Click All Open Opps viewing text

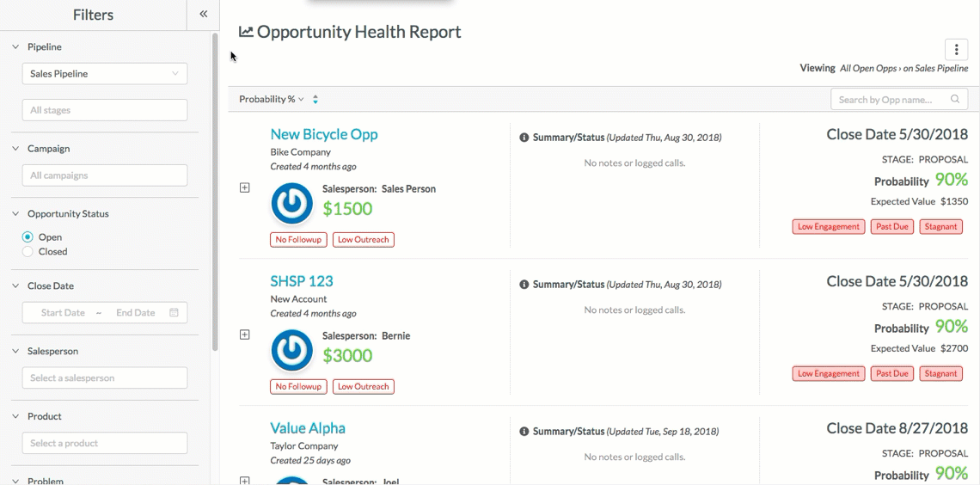(x=869, y=68)
